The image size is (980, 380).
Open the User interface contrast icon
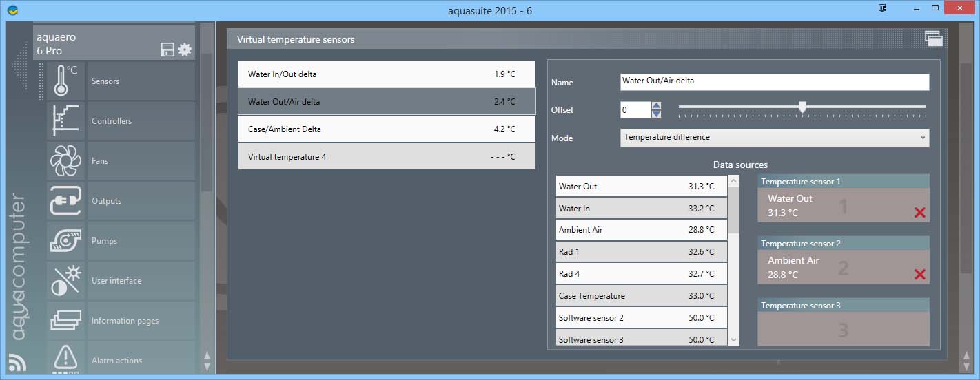66,281
